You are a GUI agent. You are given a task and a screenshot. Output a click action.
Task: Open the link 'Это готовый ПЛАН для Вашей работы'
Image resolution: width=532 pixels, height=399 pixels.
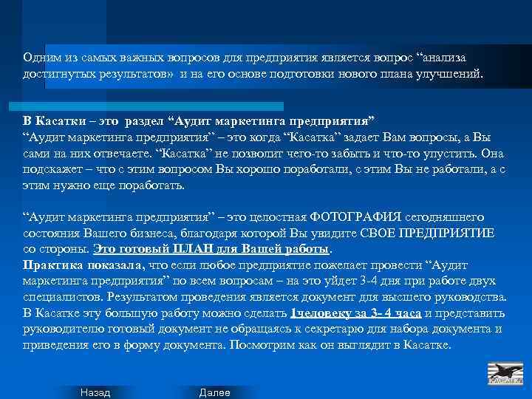211,249
